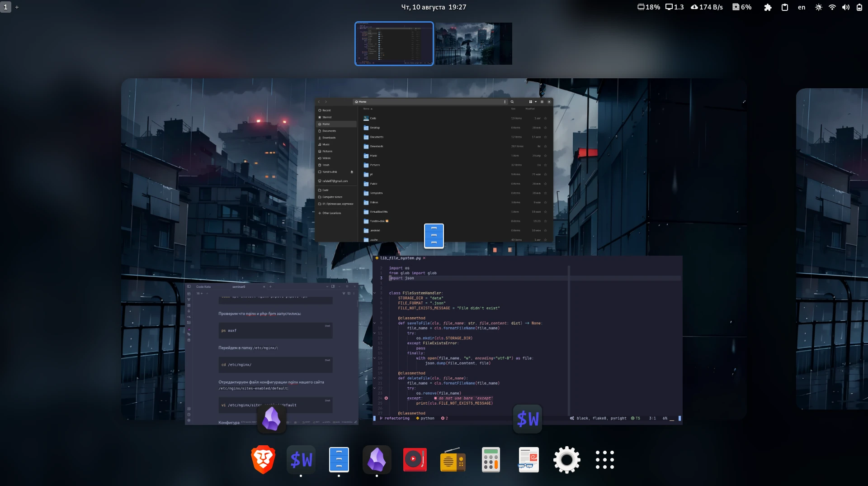Toggle Obsidian right sidebar

pyautogui.click(x=333, y=286)
